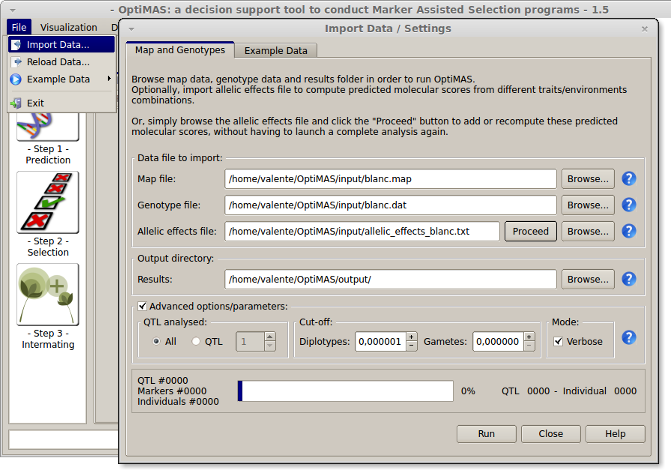671x470 pixels.
Task: Click the Import Data menu icon
Action: pos(16,45)
